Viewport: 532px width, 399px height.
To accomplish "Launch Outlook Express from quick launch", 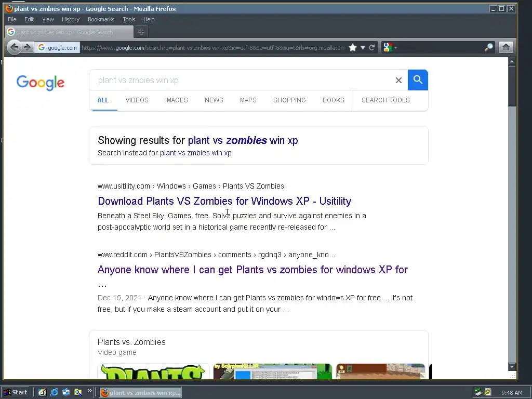I will pos(66,392).
